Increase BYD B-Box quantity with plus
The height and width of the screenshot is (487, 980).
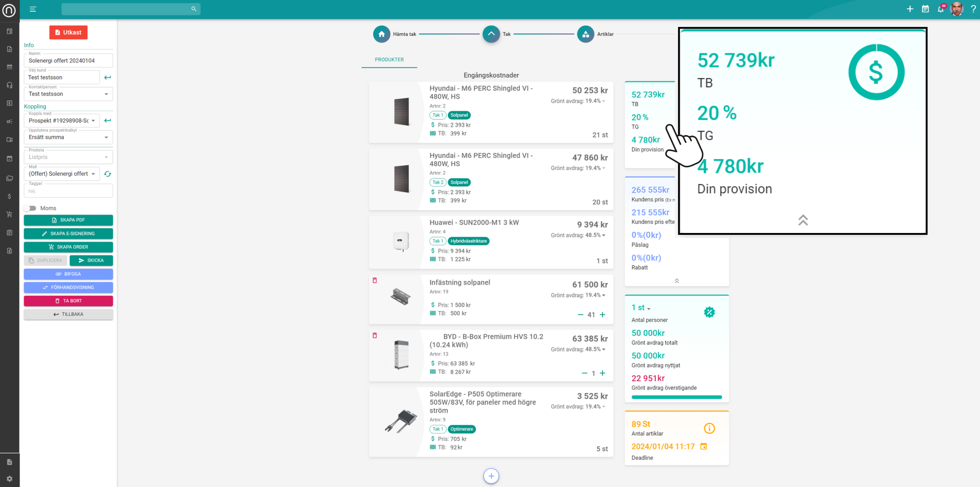[603, 373]
